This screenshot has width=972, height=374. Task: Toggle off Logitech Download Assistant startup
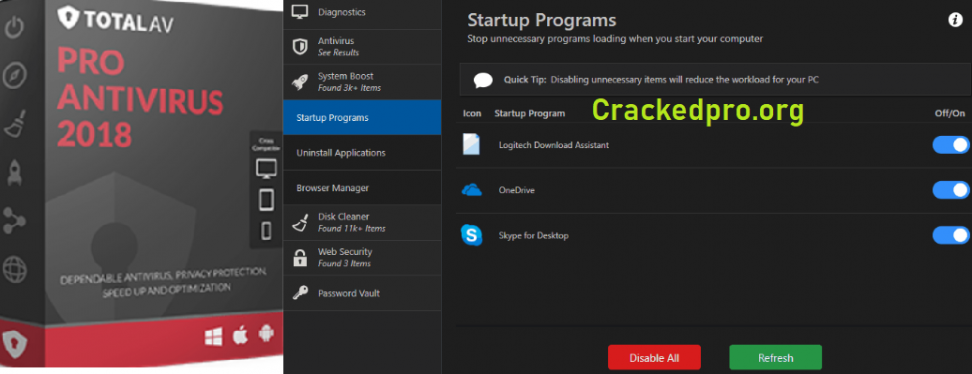tap(951, 145)
